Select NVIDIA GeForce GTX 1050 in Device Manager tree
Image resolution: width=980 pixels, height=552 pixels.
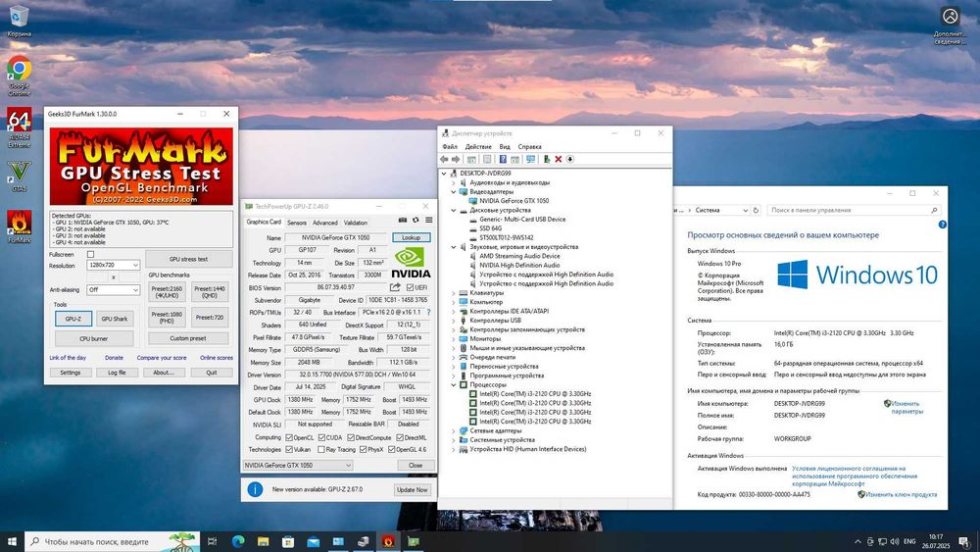pos(514,201)
